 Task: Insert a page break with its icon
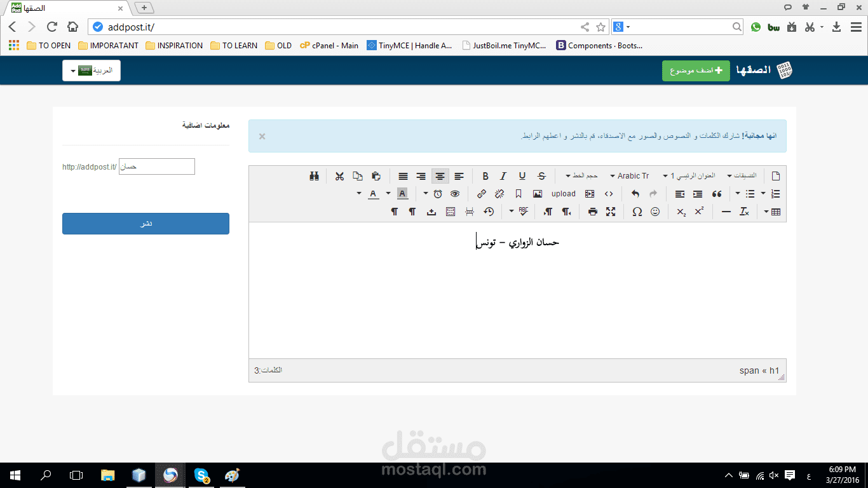pos(470,212)
